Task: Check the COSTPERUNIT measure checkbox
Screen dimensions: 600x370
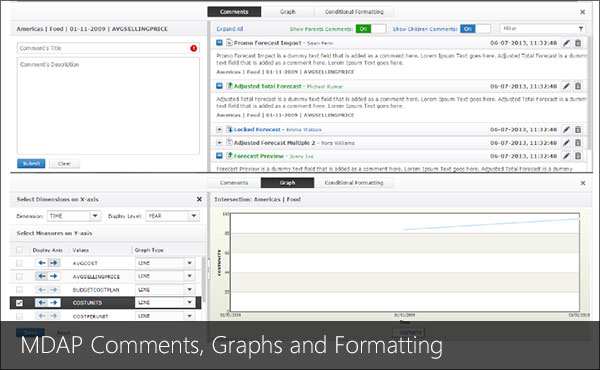Action: click(x=19, y=316)
